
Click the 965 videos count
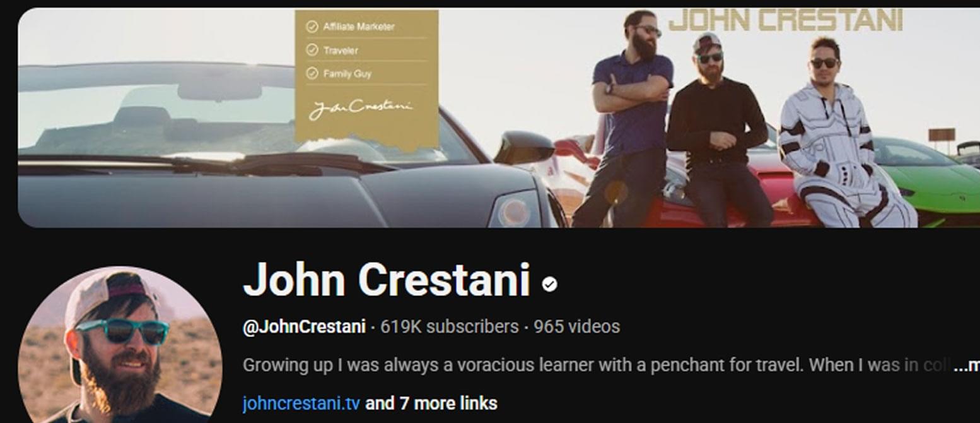coord(577,326)
